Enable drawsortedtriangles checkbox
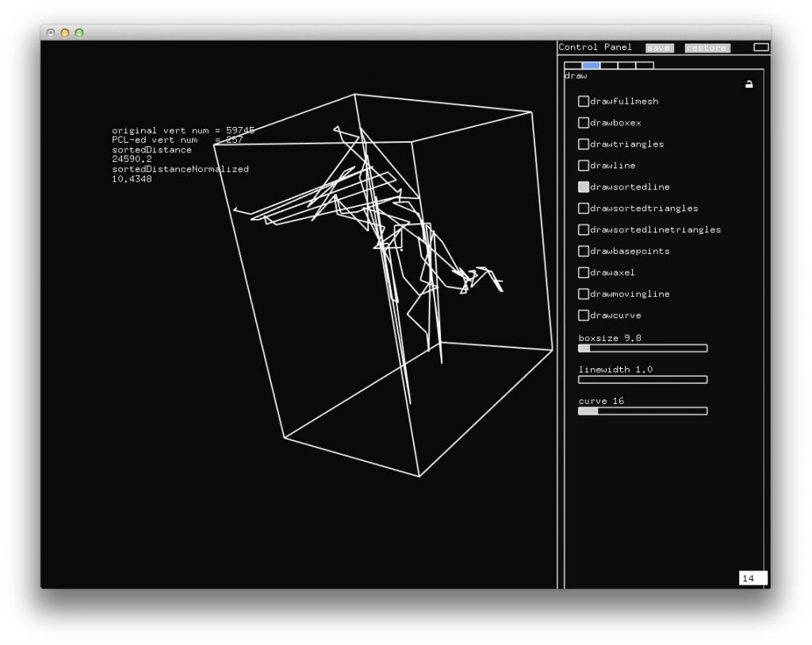Viewport: 812px width, 645px height. point(584,209)
